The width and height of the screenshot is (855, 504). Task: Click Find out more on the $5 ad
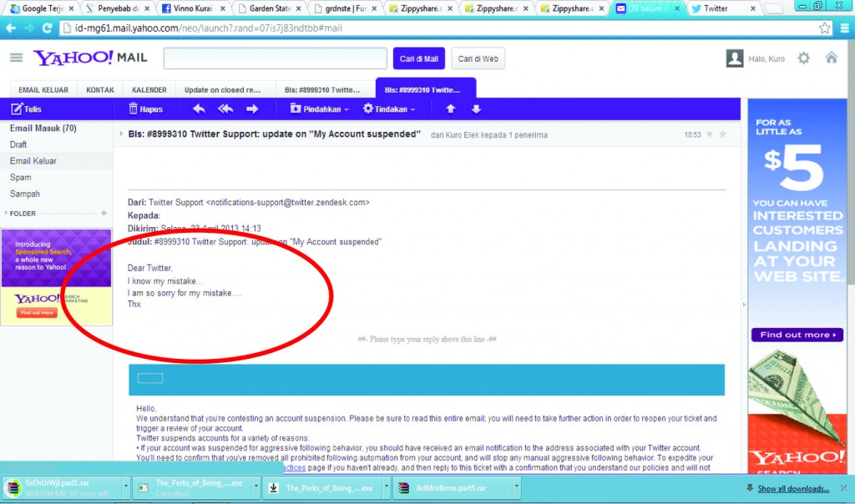tap(797, 335)
